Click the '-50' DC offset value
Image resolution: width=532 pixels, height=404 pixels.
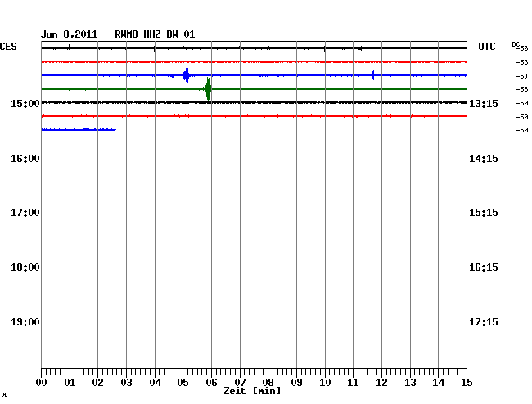coord(522,76)
